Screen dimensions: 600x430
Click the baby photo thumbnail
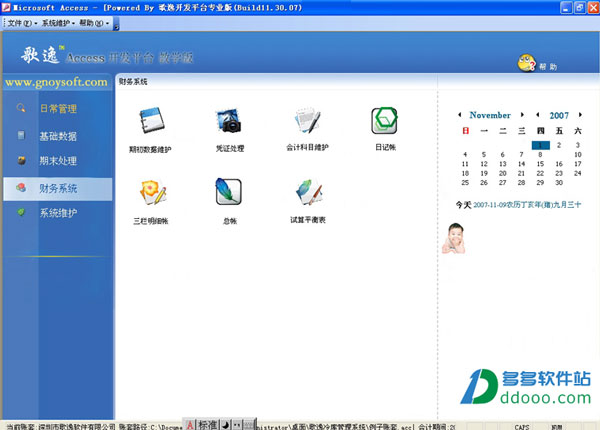click(453, 238)
